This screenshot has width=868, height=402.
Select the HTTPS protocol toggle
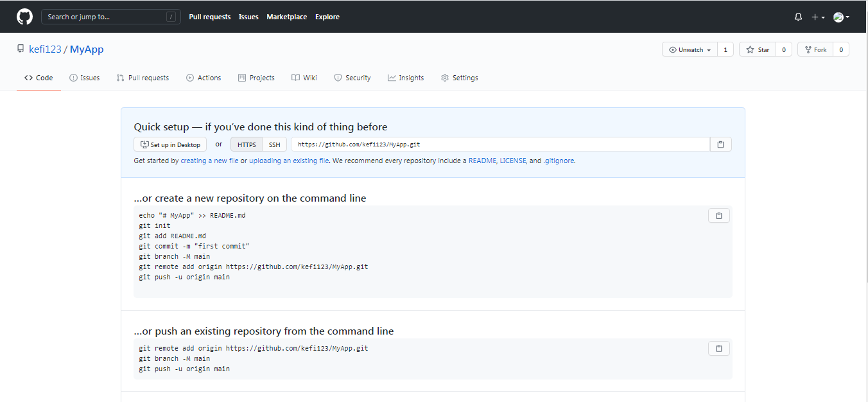[x=247, y=144]
